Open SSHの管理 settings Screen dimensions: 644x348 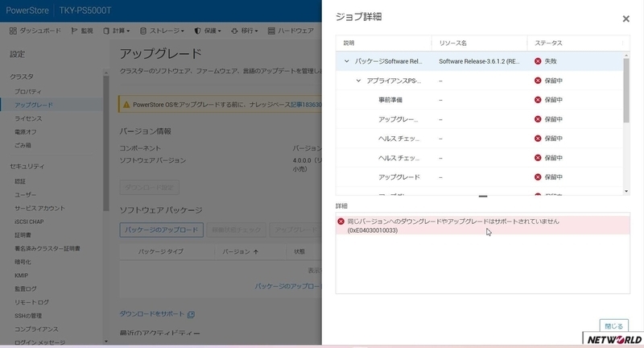click(x=28, y=316)
